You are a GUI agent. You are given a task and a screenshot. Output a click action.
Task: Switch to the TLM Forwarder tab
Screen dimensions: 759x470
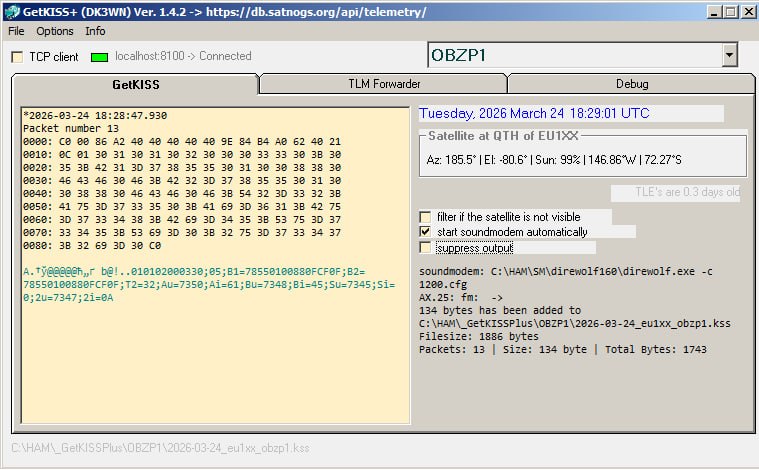pyautogui.click(x=383, y=84)
